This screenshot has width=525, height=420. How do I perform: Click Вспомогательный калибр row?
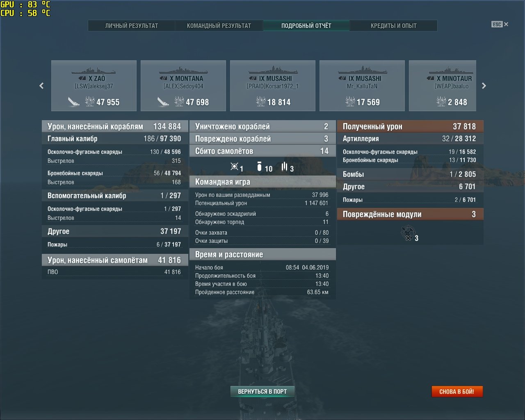coord(115,196)
